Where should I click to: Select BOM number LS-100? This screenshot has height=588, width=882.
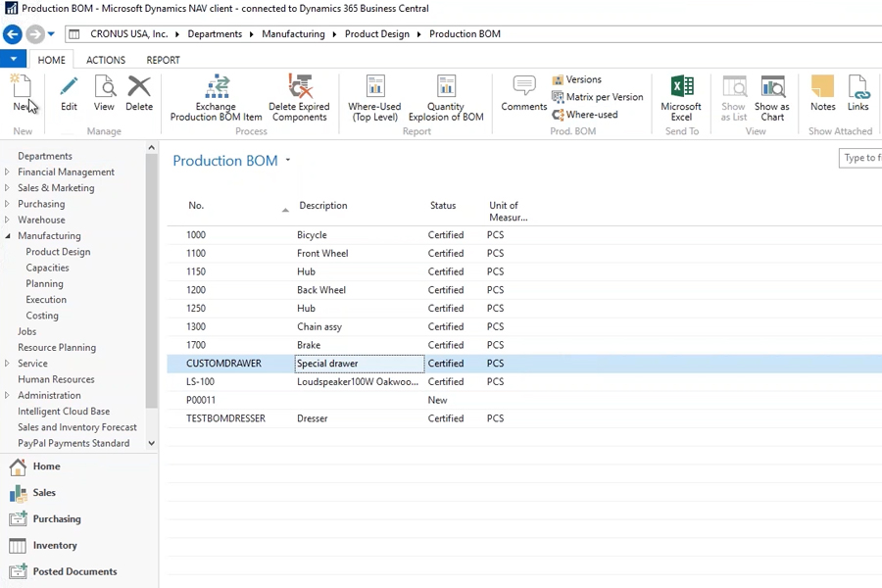(200, 381)
